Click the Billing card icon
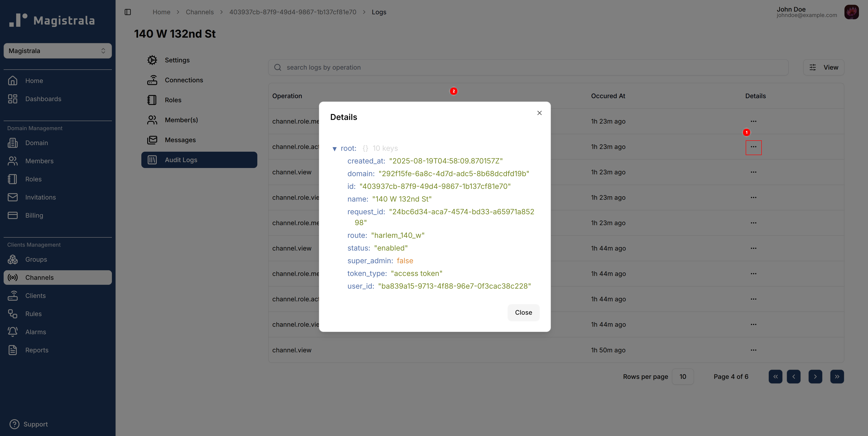This screenshot has width=868, height=436. [13, 215]
